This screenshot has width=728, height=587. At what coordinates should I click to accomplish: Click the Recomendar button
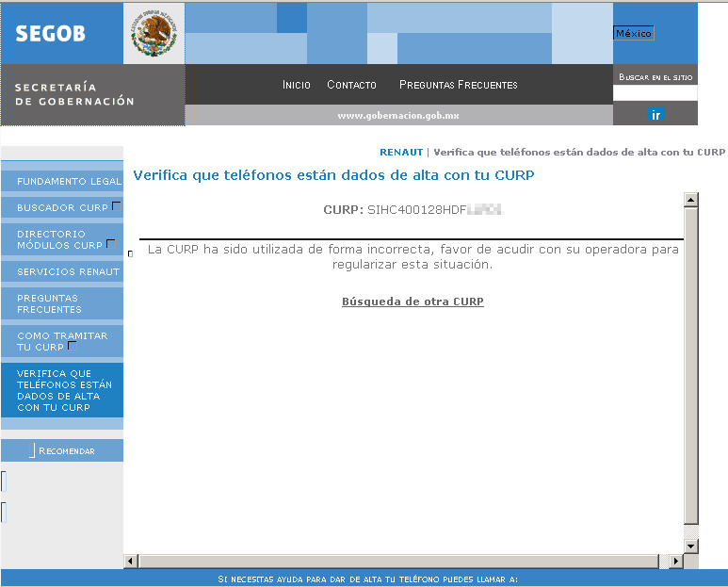pos(62,450)
